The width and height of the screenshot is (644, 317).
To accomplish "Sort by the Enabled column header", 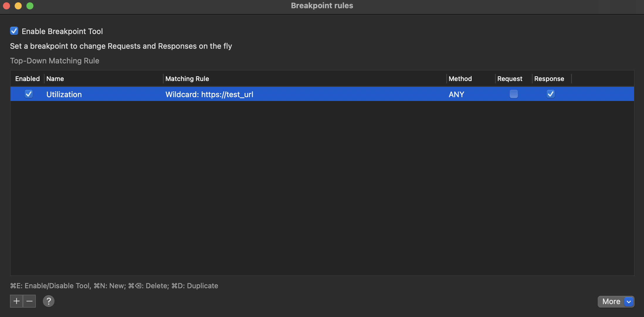I will (x=27, y=79).
